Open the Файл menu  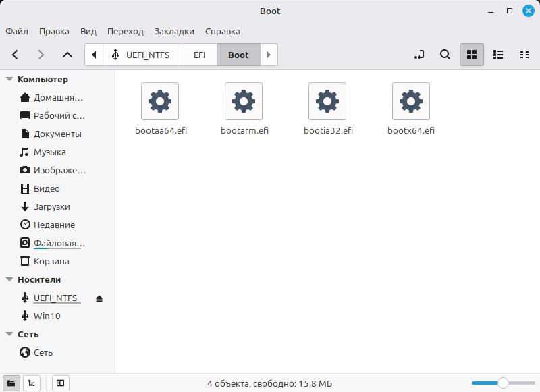point(17,31)
